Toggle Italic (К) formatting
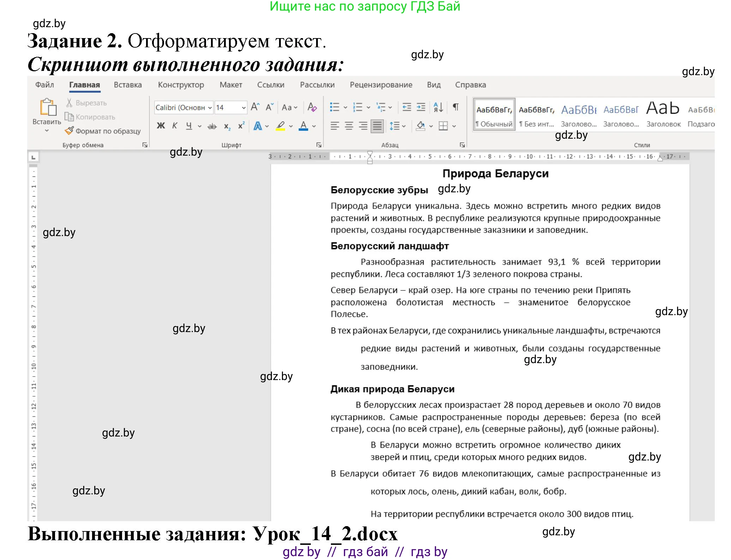This screenshot has height=560, width=731. (175, 126)
